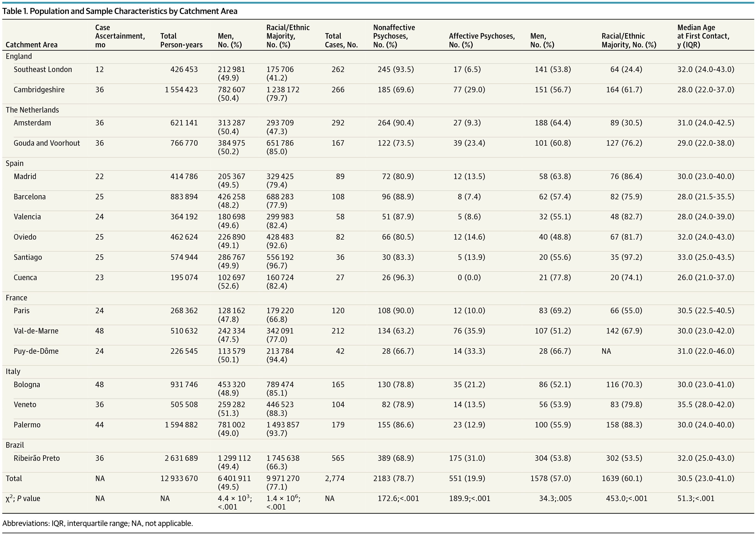This screenshot has height=535, width=756.
Task: Select the 'Valencia' row label
Action: tap(27, 217)
